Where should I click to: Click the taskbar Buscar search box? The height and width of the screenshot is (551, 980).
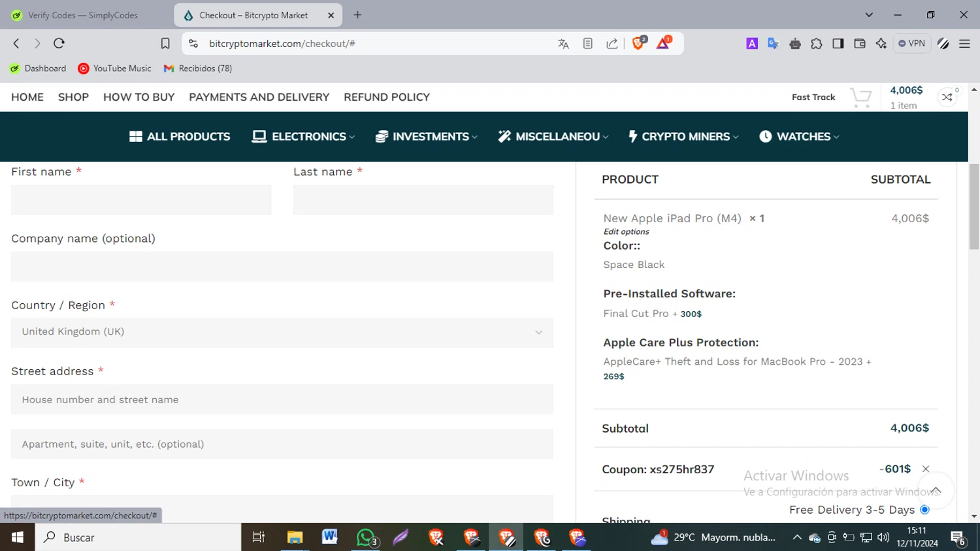pyautogui.click(x=138, y=537)
